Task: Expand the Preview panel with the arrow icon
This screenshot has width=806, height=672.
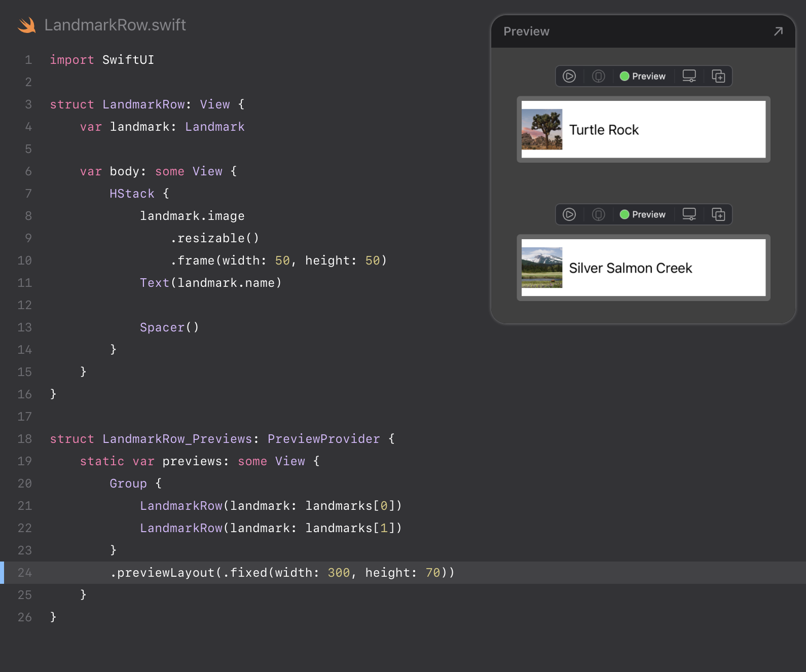Action: click(778, 31)
